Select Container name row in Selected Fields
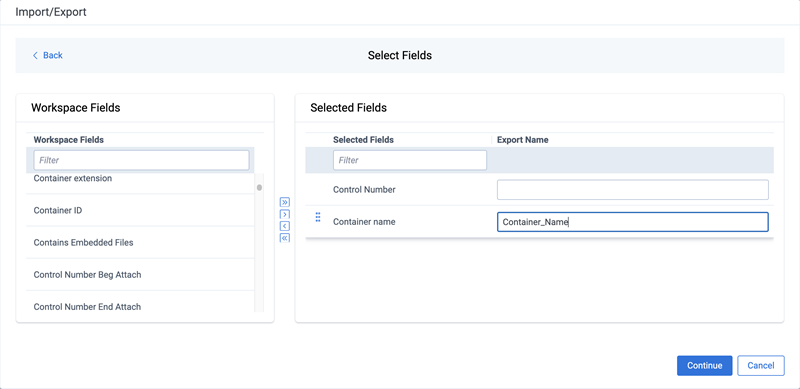Image resolution: width=800 pixels, height=389 pixels. [x=539, y=222]
